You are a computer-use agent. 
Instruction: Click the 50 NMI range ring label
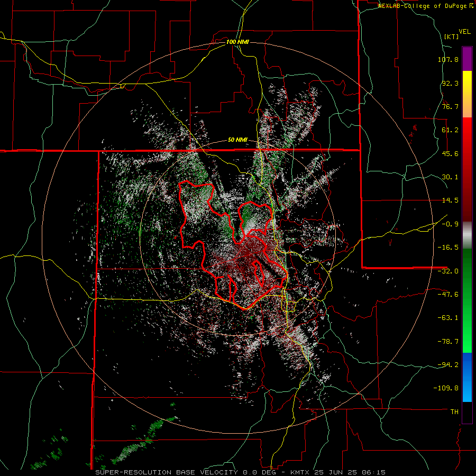(x=237, y=140)
